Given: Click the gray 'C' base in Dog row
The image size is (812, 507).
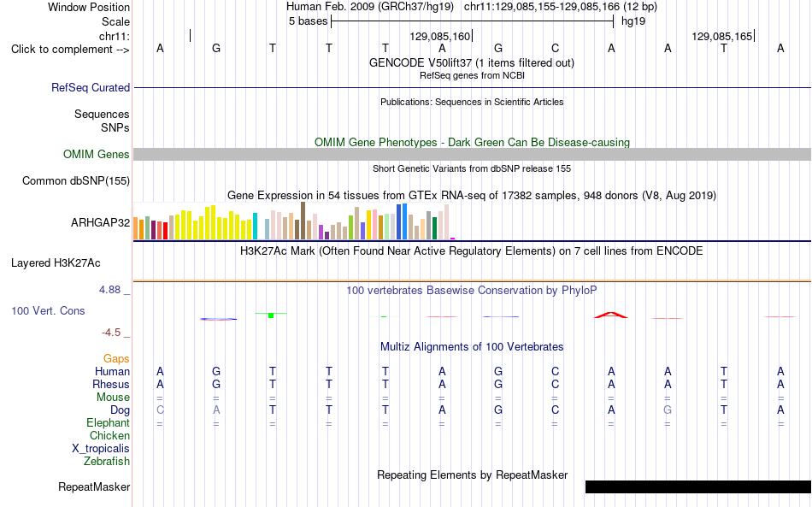Looking at the screenshot, I should point(160,410).
